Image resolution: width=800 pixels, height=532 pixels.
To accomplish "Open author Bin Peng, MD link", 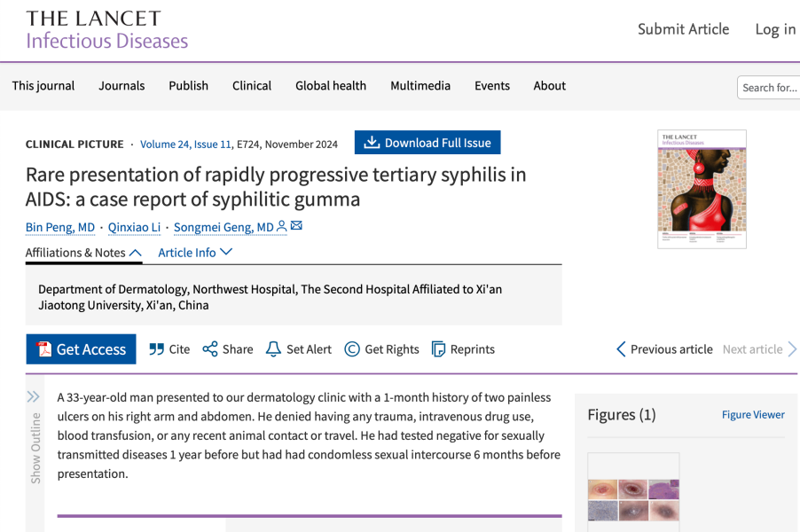I will pyautogui.click(x=59, y=227).
